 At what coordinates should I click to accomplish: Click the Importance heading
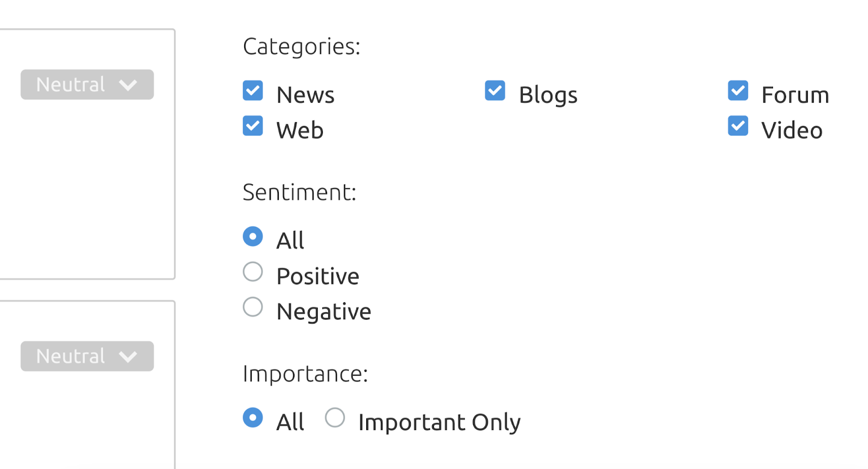[x=306, y=373]
